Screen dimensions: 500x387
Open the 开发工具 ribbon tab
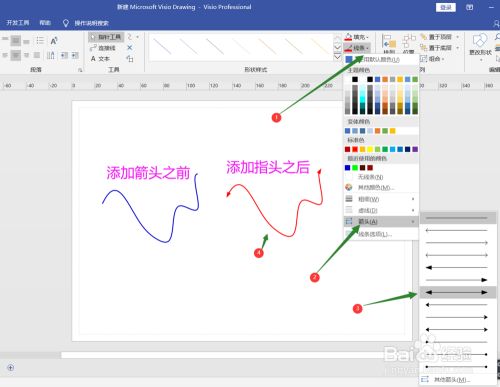18,23
